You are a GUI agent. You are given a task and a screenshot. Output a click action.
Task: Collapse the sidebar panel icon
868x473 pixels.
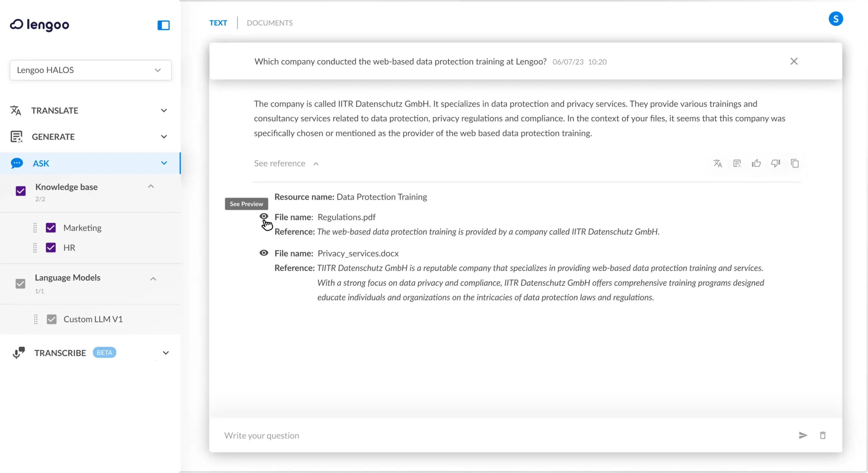point(163,25)
